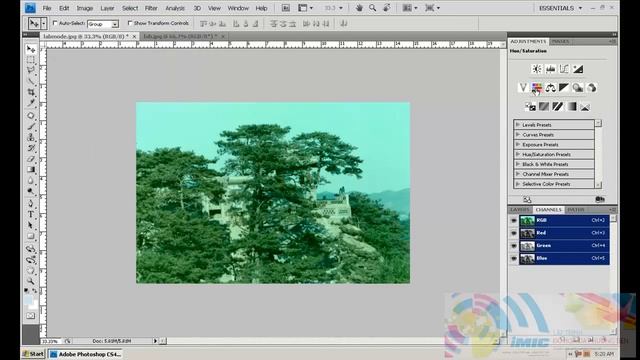Switch to the Masks panel tab
The image size is (640, 360).
pyautogui.click(x=560, y=42)
